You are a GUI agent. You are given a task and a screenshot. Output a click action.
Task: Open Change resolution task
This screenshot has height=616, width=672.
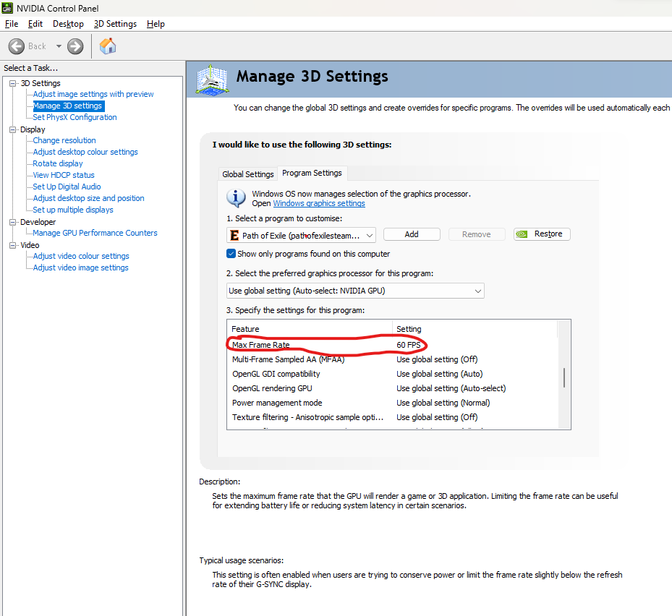pyautogui.click(x=64, y=140)
